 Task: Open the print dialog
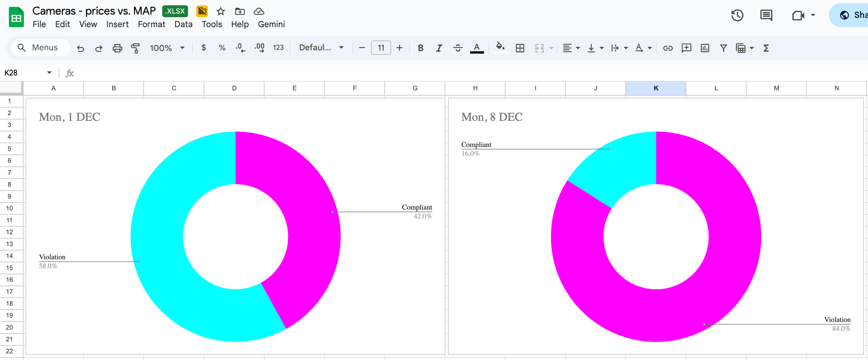pos(117,48)
